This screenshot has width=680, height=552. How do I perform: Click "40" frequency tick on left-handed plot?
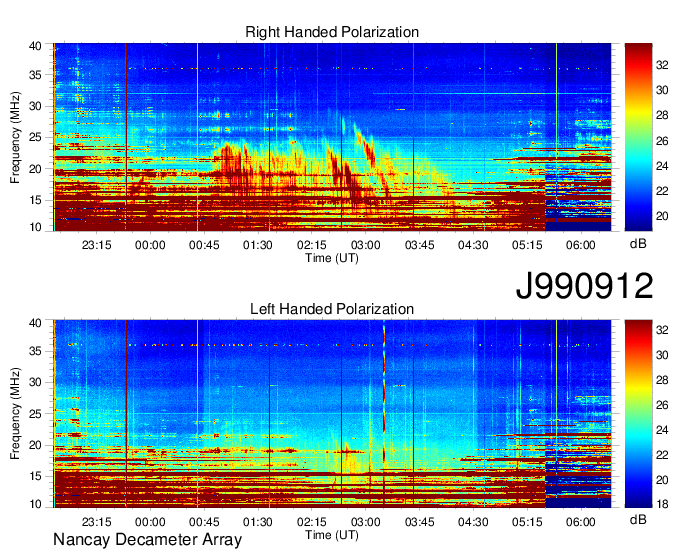pyautogui.click(x=36, y=323)
